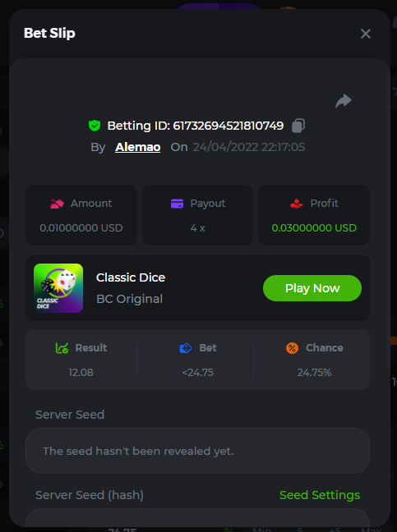Viewport: 397px width, 532px height.
Task: Click the Classic Dice title text
Action: 131,277
